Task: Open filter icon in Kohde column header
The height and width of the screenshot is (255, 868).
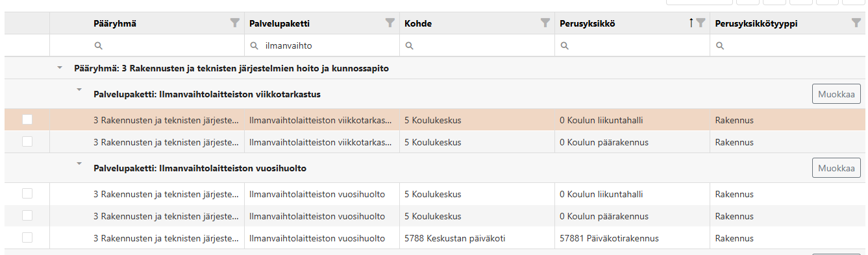Action: pyautogui.click(x=545, y=23)
